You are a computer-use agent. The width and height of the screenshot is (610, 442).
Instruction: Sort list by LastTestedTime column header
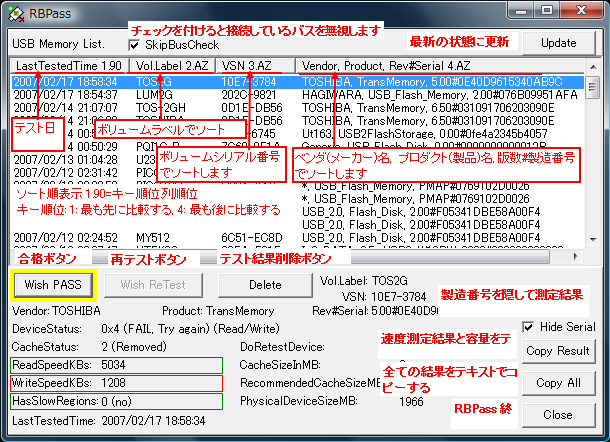coord(70,66)
